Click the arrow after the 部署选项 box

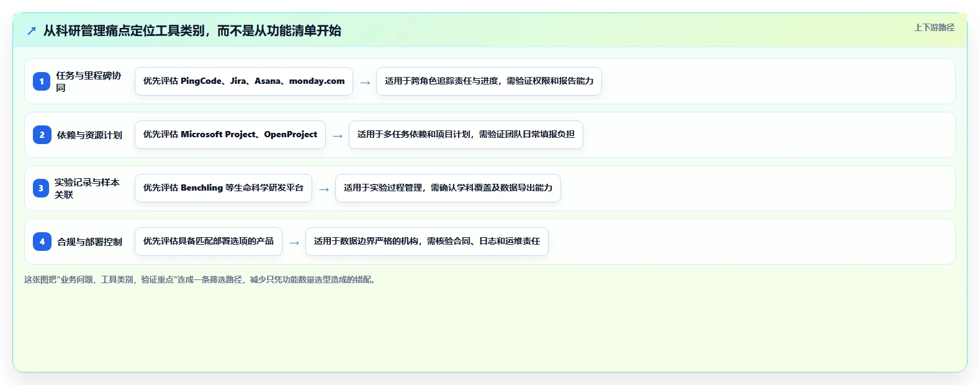(x=294, y=243)
